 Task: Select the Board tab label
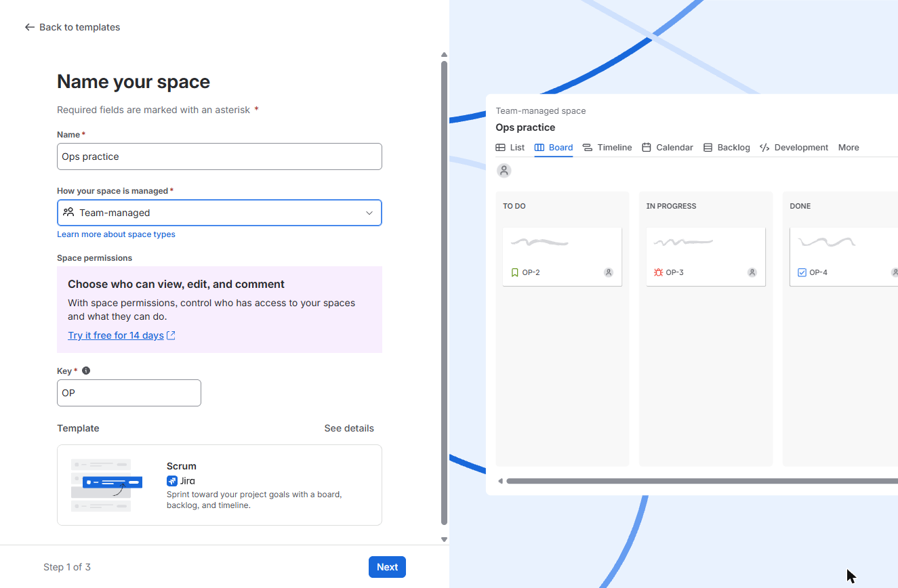pyautogui.click(x=561, y=148)
